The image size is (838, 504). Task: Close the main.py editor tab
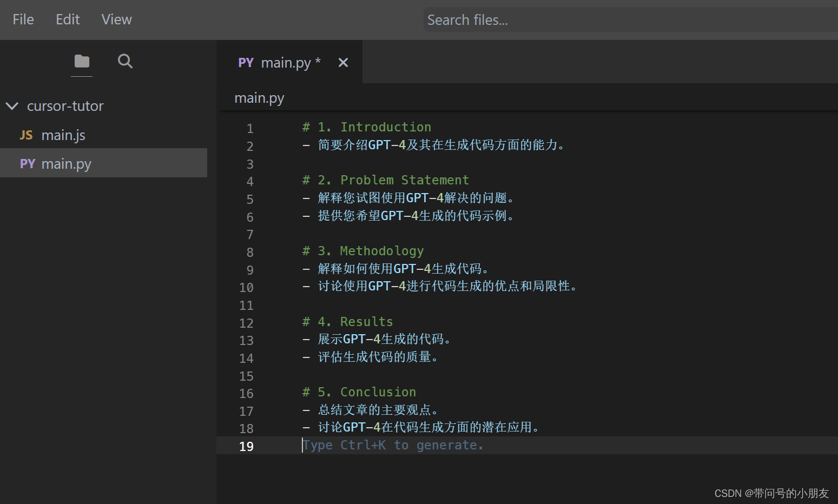(343, 63)
